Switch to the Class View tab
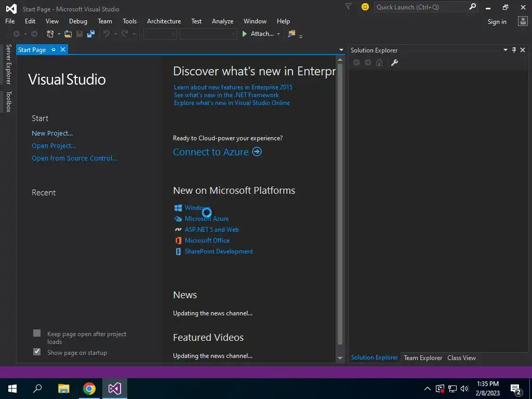 (x=461, y=357)
